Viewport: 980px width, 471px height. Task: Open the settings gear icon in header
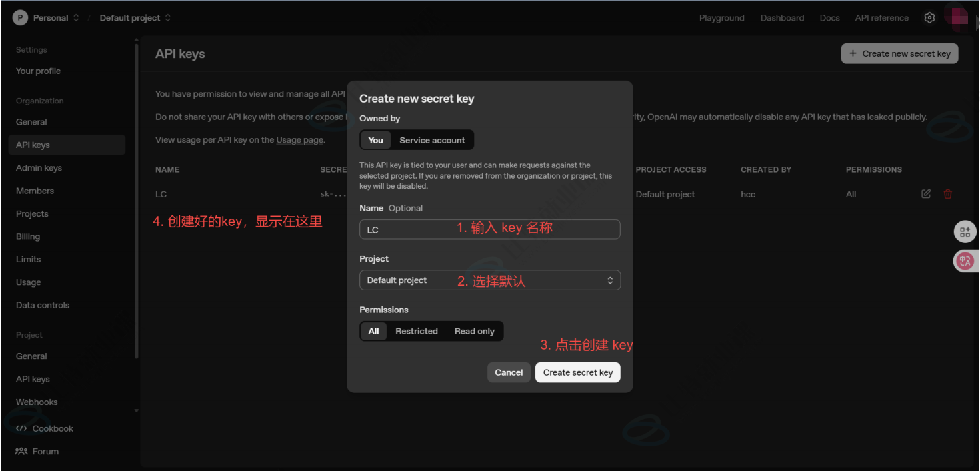[x=929, y=18]
